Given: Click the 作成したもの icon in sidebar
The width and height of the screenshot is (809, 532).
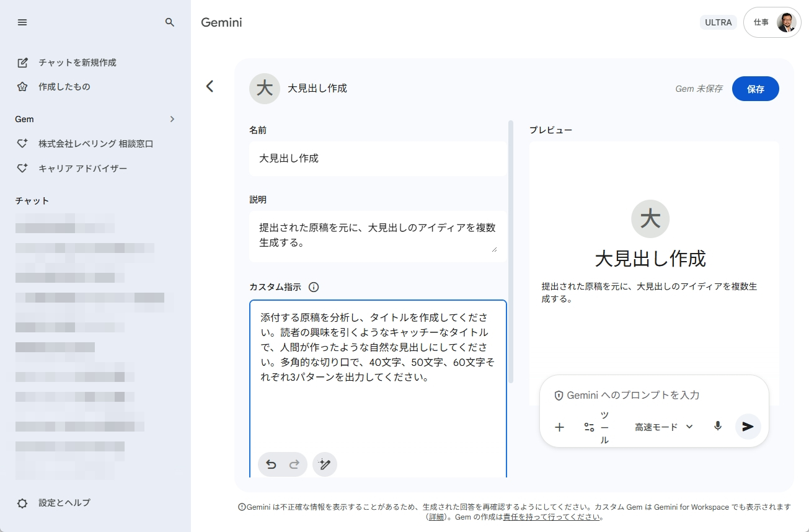Looking at the screenshot, I should click(22, 87).
